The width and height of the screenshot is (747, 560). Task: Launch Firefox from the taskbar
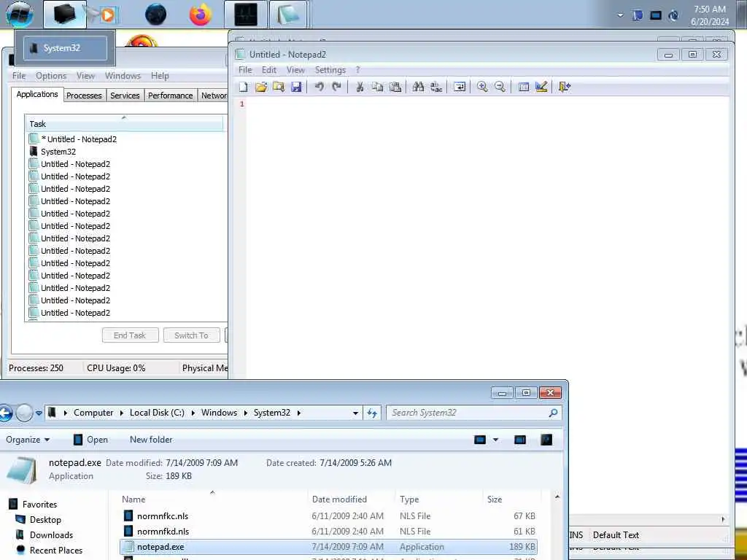pos(200,15)
